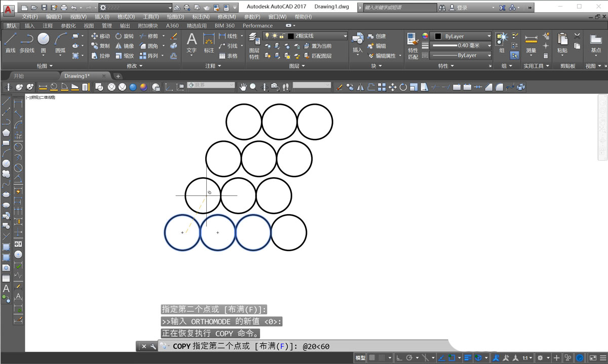Open the lineweight 0.40 毫米 dropdown

[x=488, y=46]
